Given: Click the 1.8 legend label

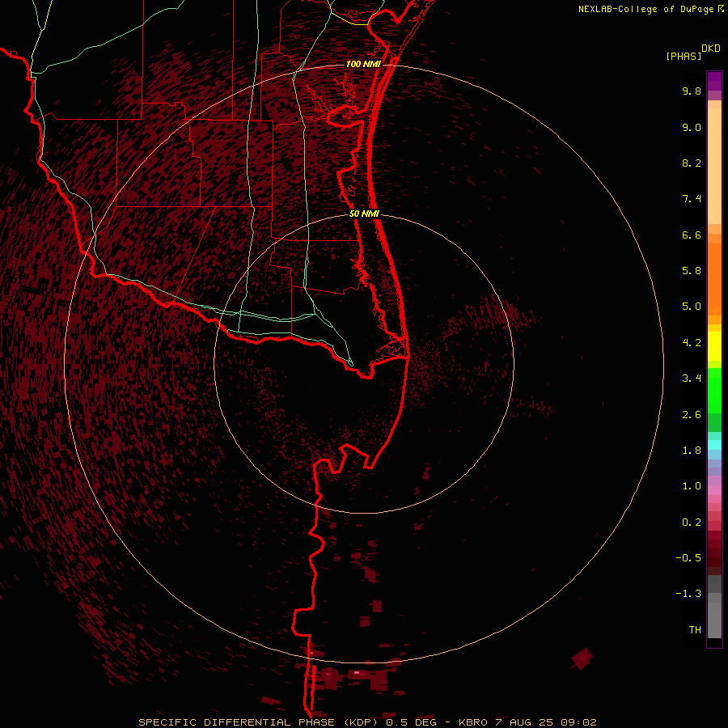Looking at the screenshot, I should coord(692,451).
